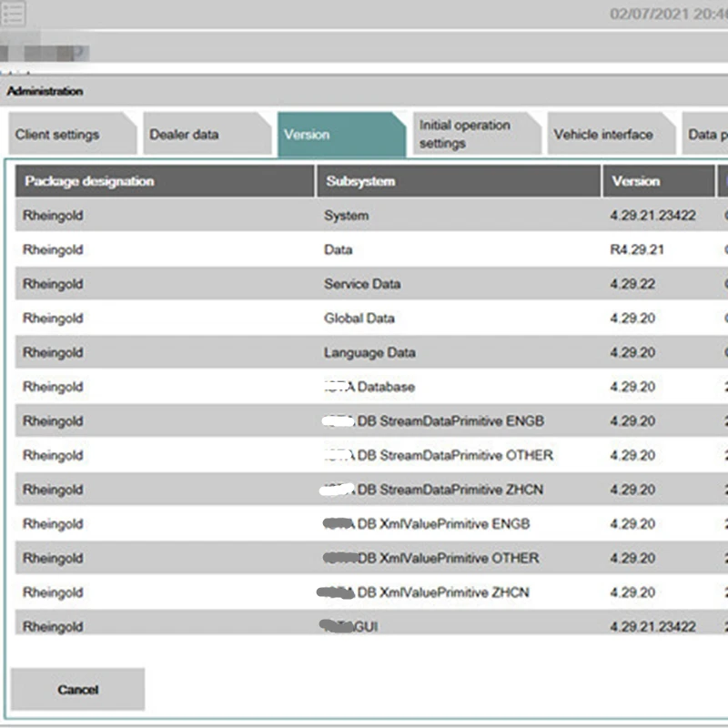This screenshot has height=728, width=728.
Task: Click the Package designation column header
Action: (x=165, y=181)
